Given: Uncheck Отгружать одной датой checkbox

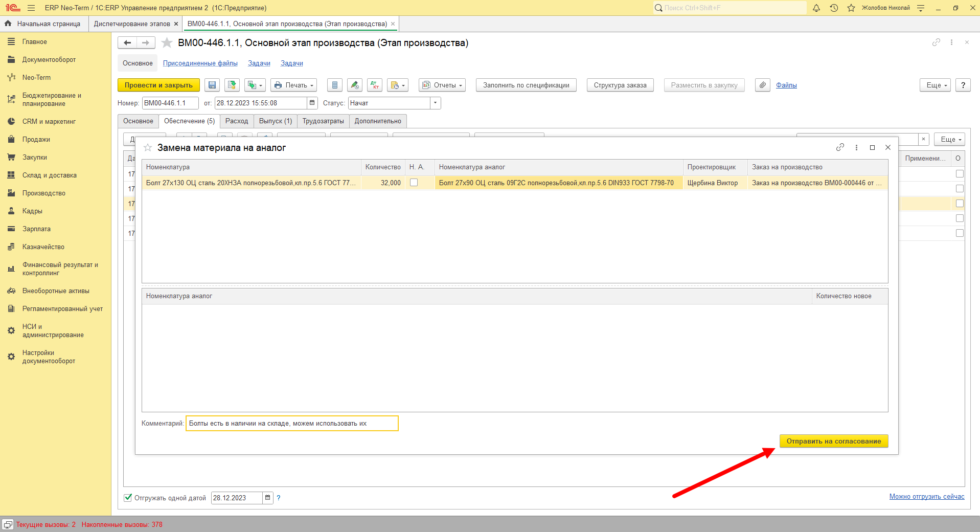Looking at the screenshot, I should pos(128,498).
